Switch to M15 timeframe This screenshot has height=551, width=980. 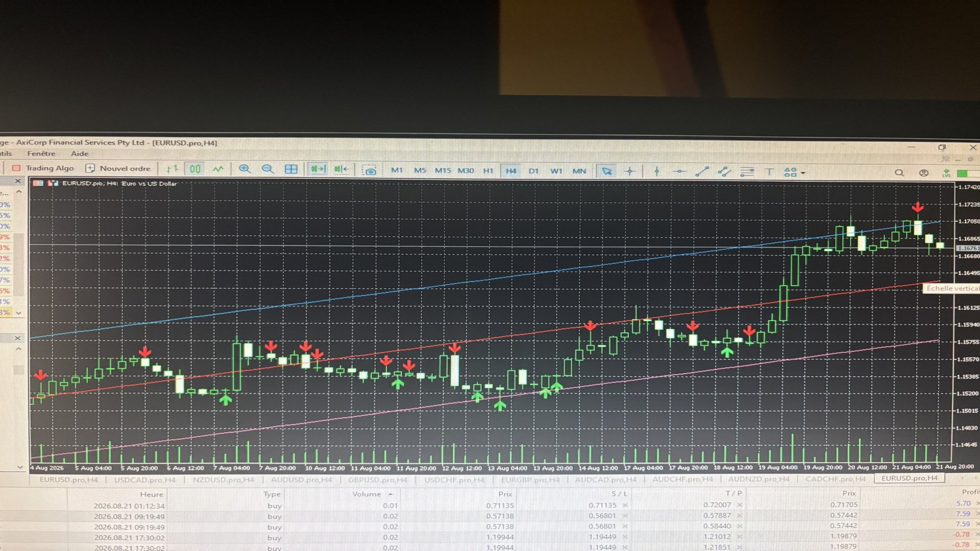tap(443, 170)
